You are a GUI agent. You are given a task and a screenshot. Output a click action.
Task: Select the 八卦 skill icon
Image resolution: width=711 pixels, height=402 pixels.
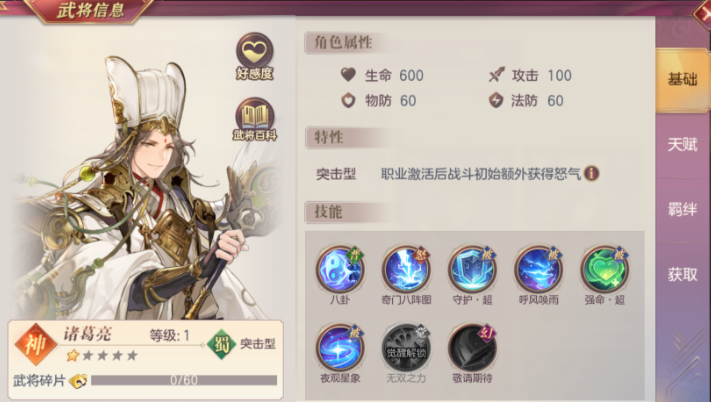click(x=340, y=270)
